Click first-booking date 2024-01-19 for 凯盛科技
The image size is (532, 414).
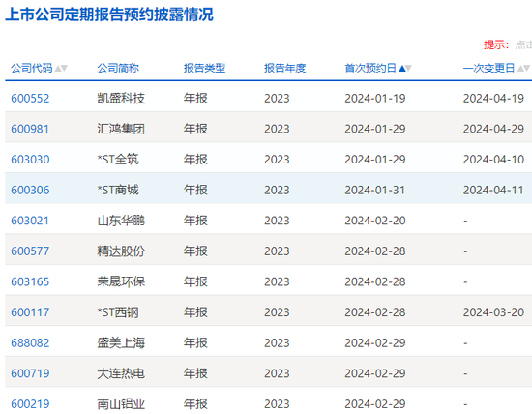pos(375,99)
